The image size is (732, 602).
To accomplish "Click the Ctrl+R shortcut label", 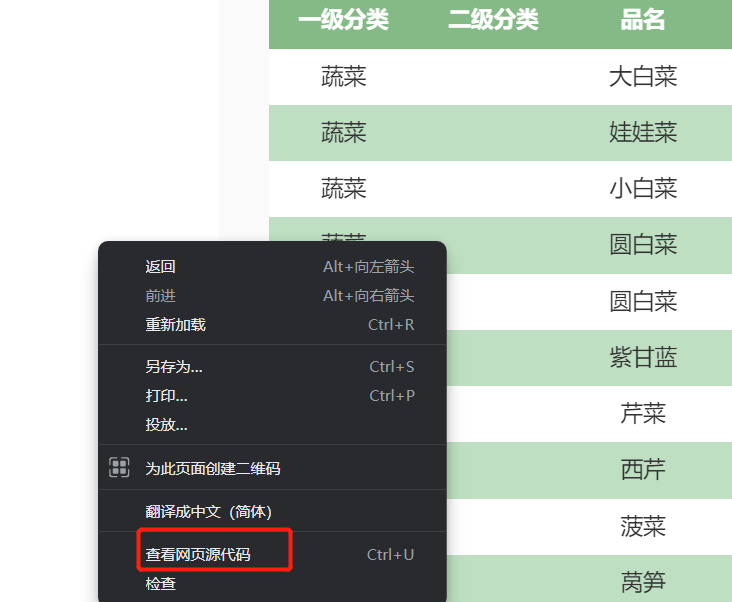I will pyautogui.click(x=391, y=324).
